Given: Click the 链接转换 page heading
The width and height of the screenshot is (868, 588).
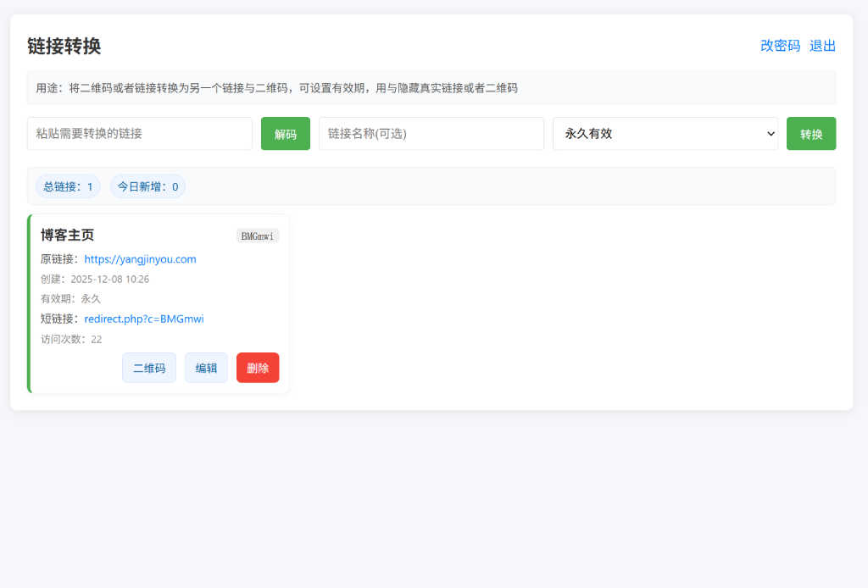Looking at the screenshot, I should click(x=64, y=46).
